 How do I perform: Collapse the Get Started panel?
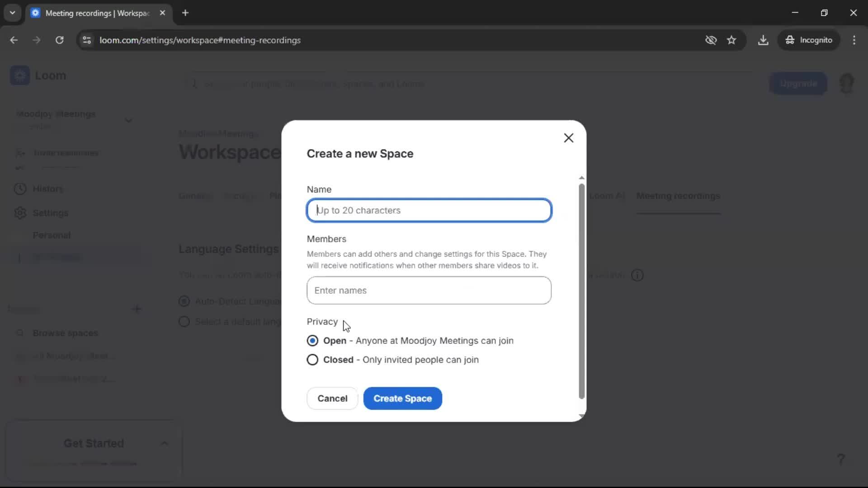[164, 443]
